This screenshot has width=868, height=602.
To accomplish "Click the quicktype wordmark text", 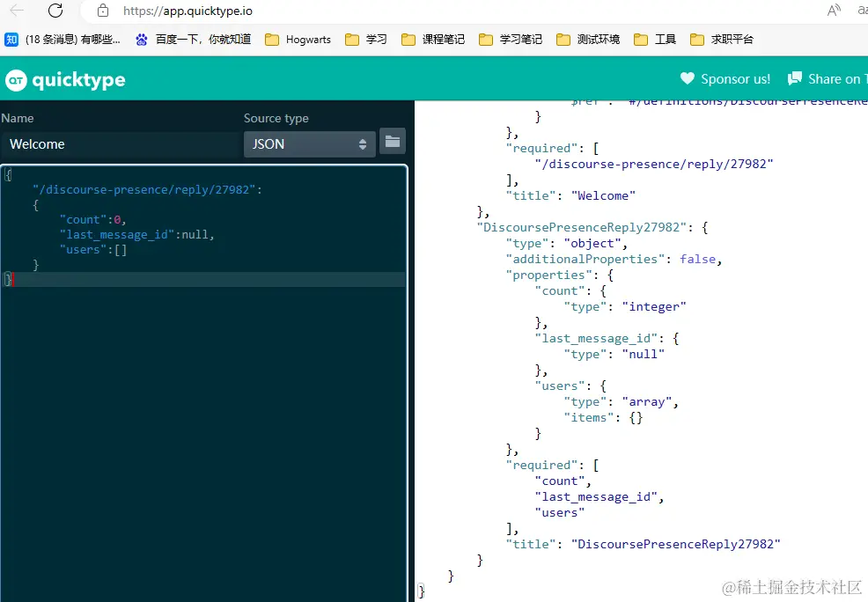I will click(x=78, y=81).
